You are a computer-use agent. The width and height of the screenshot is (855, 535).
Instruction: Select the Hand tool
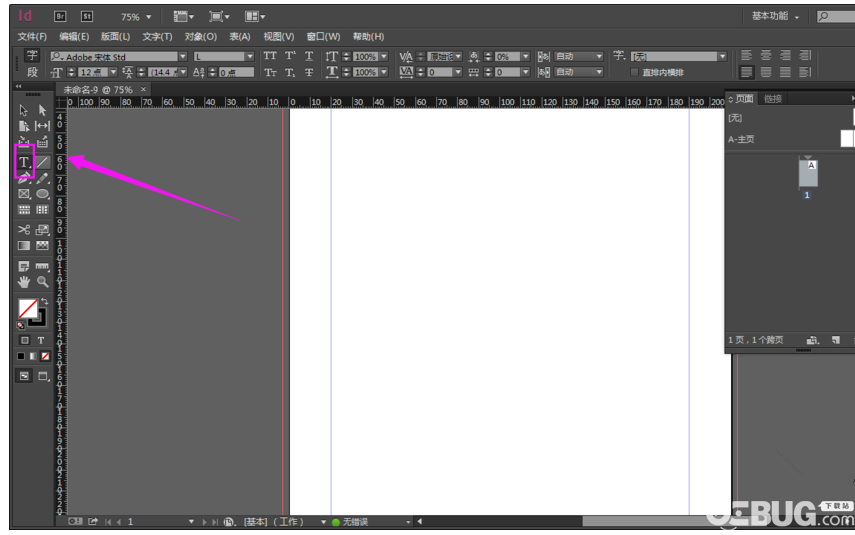click(23, 282)
